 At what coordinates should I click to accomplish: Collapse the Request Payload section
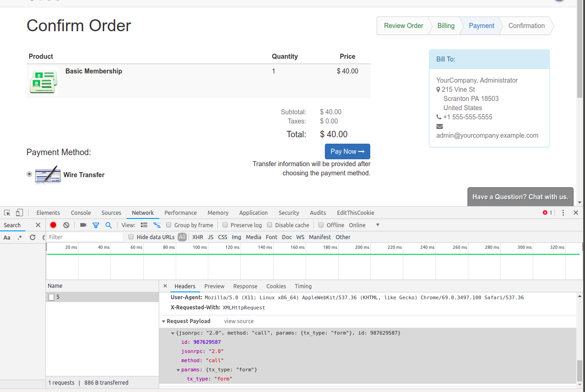coord(163,321)
